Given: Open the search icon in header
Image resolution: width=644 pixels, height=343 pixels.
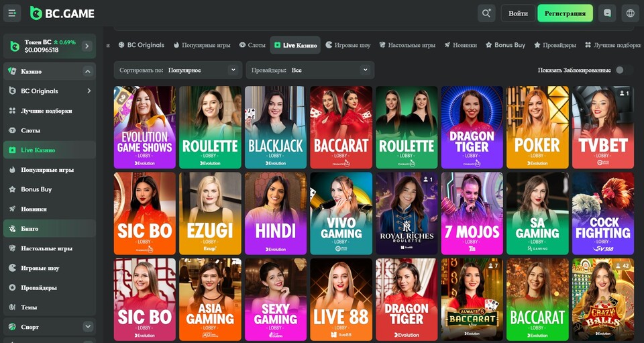Looking at the screenshot, I should [x=486, y=13].
